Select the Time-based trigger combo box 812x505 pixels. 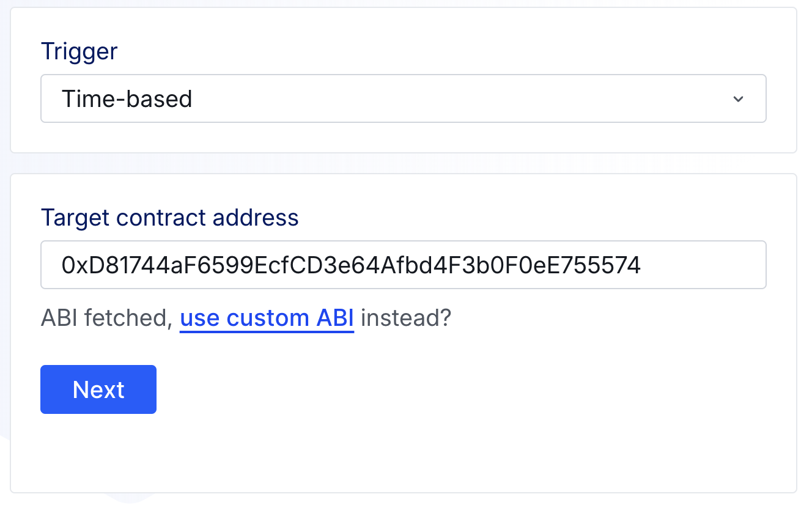pos(402,98)
